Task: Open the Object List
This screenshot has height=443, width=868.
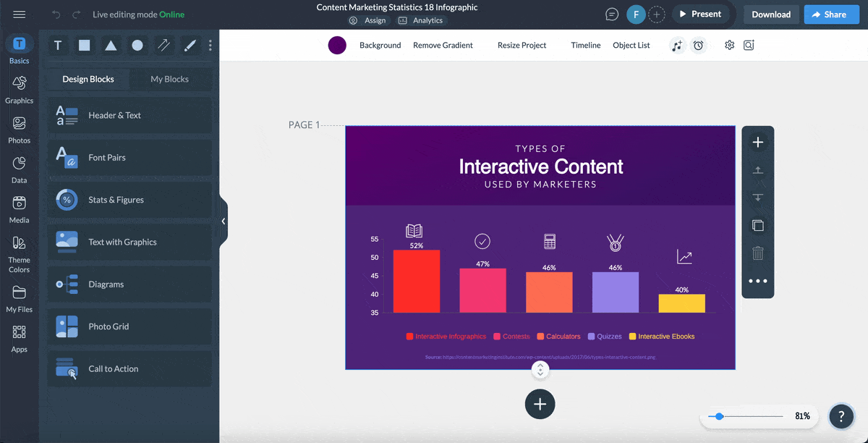Action: click(631, 45)
